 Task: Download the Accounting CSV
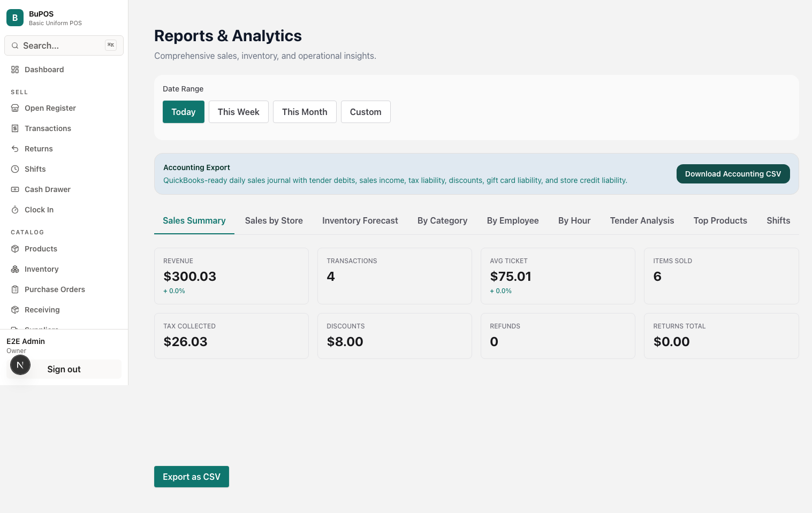[x=733, y=174]
